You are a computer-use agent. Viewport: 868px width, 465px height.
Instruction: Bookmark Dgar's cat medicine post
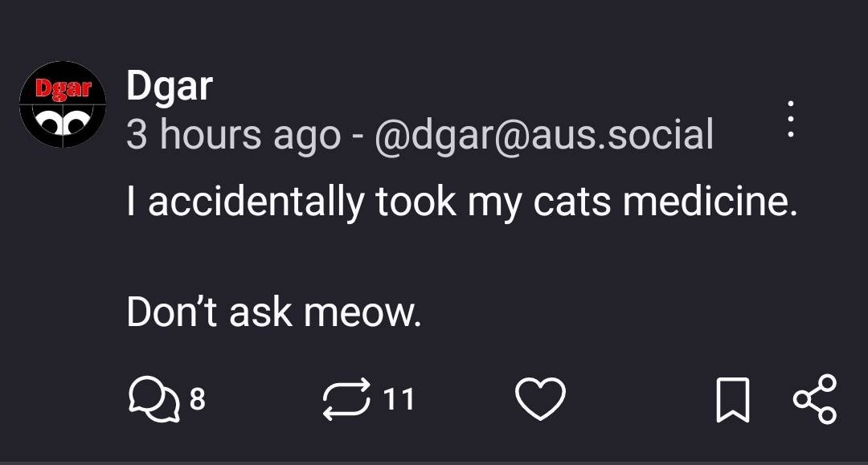[x=733, y=399]
